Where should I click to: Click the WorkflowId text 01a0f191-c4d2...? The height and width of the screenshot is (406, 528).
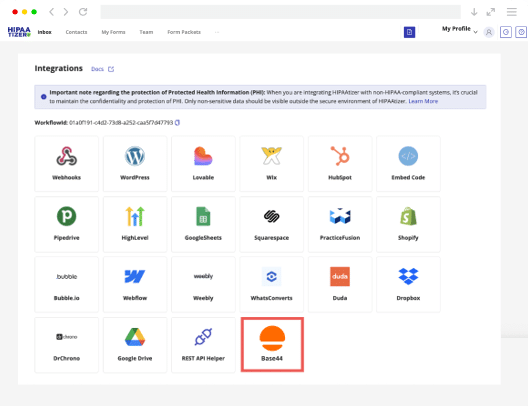(x=121, y=123)
